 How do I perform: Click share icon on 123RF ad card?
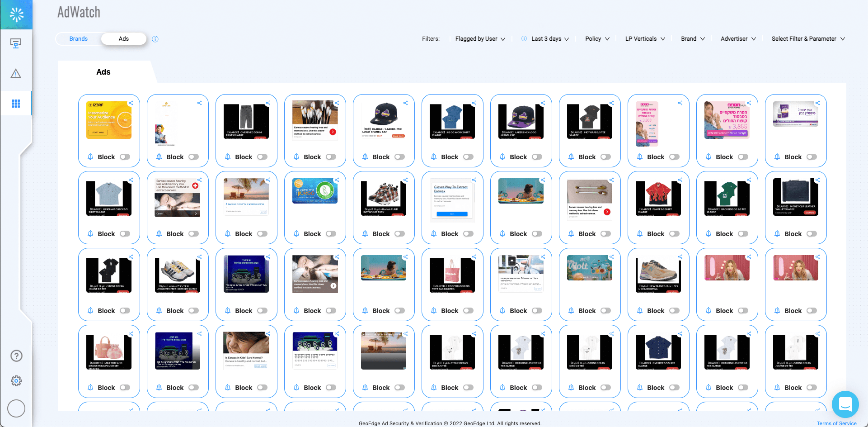(x=131, y=103)
